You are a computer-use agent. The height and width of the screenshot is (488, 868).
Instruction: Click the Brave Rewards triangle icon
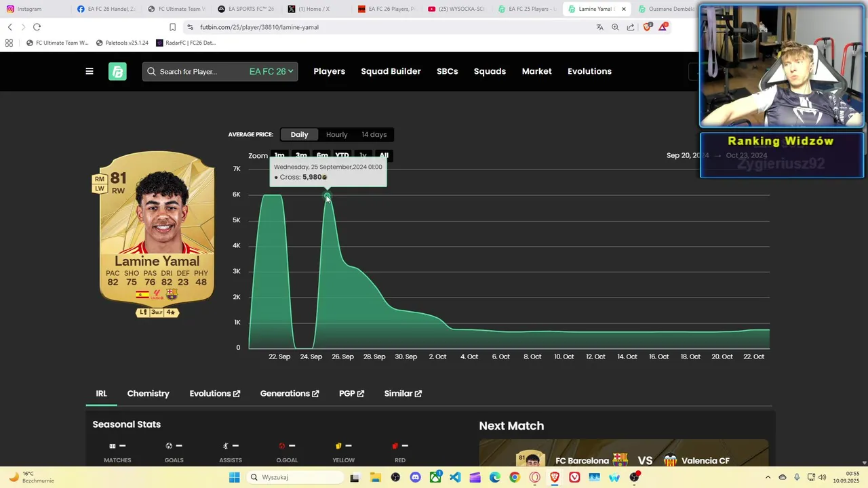(663, 27)
